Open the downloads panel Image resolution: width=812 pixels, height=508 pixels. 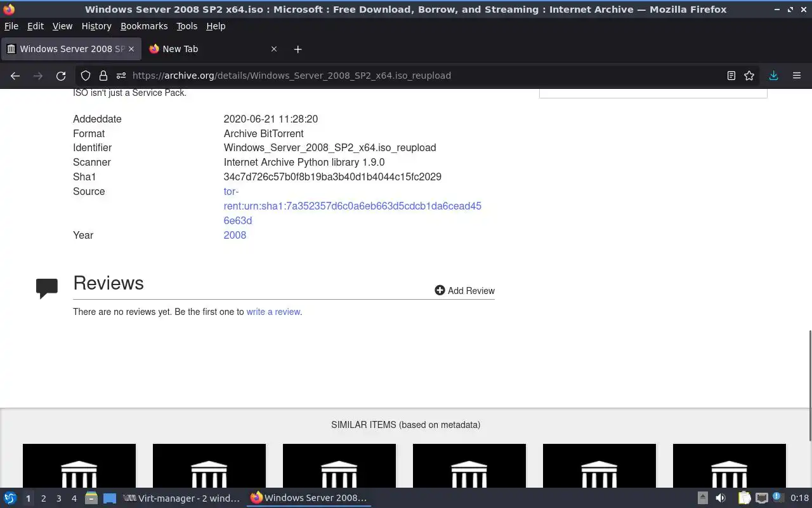click(773, 76)
